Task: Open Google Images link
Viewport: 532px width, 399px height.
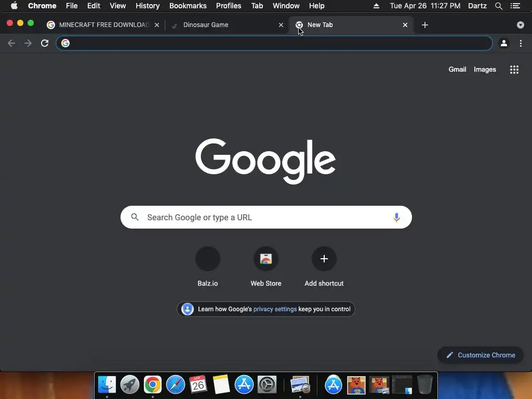Action: coord(485,69)
